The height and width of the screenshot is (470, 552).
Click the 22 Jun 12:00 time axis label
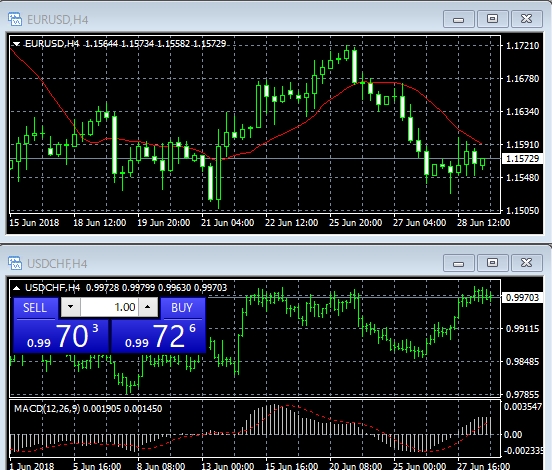[291, 223]
